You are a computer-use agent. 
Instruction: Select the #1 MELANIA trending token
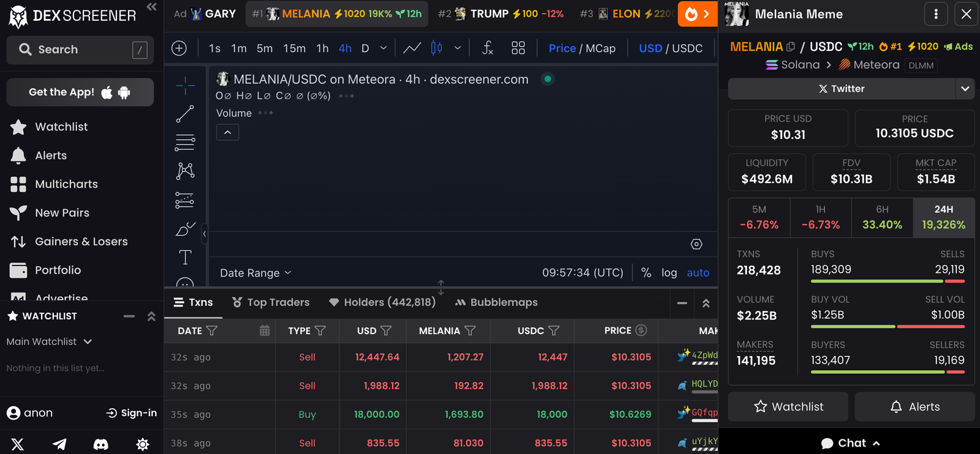click(337, 13)
